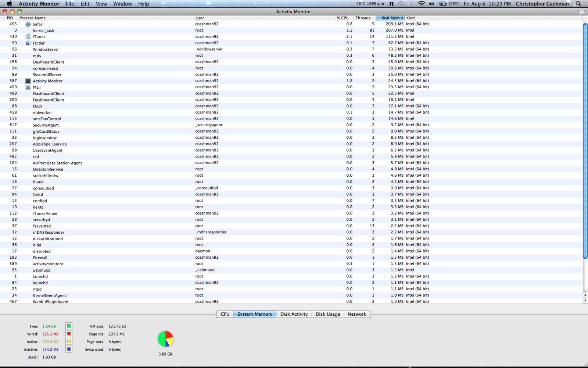Switch to the CPU tab
This screenshot has width=588, height=368.
[x=225, y=314]
